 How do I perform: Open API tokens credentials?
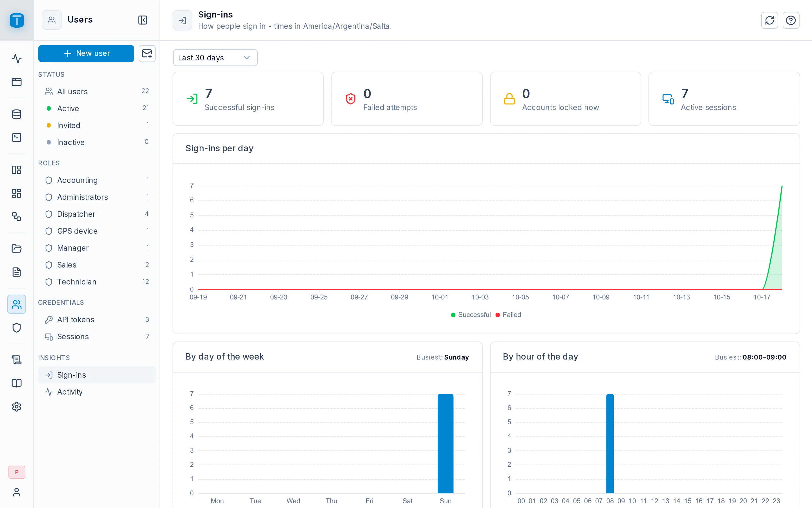[97, 319]
